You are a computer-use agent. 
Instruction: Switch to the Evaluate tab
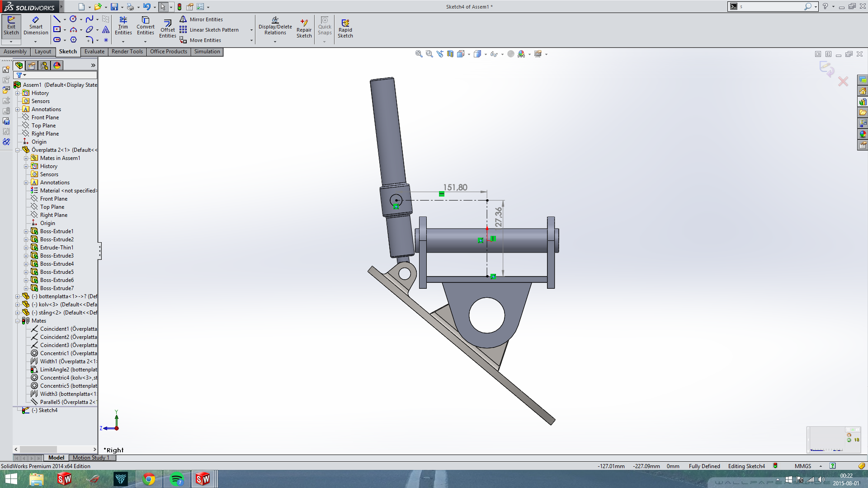(x=94, y=52)
